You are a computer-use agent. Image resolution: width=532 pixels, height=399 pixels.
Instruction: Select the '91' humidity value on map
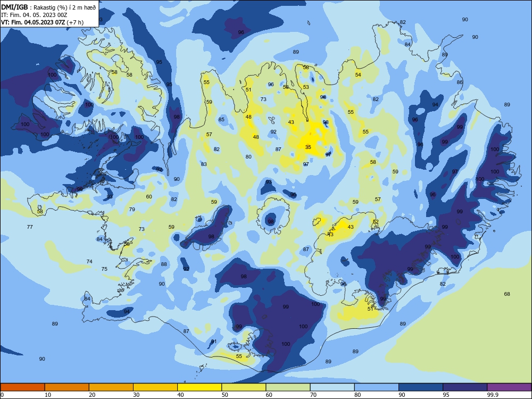coord(214,342)
